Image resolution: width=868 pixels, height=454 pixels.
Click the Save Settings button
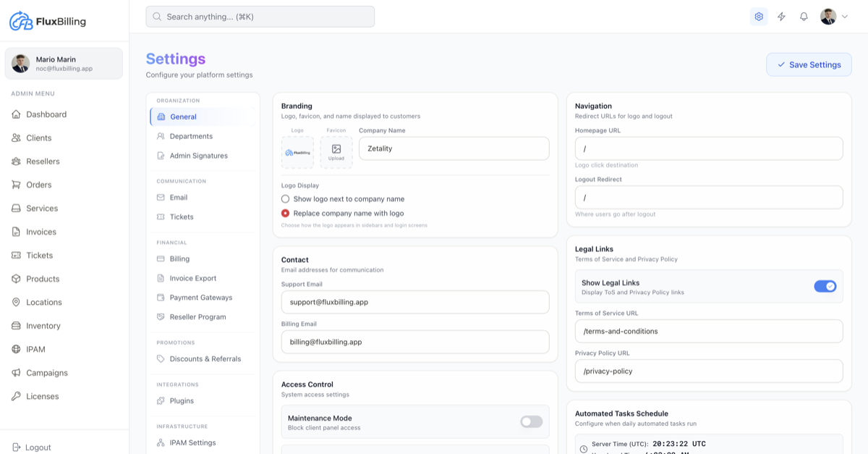[809, 64]
